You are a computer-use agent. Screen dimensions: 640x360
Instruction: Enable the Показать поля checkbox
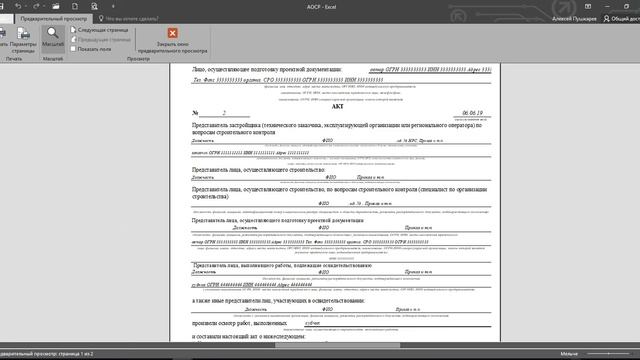73,49
